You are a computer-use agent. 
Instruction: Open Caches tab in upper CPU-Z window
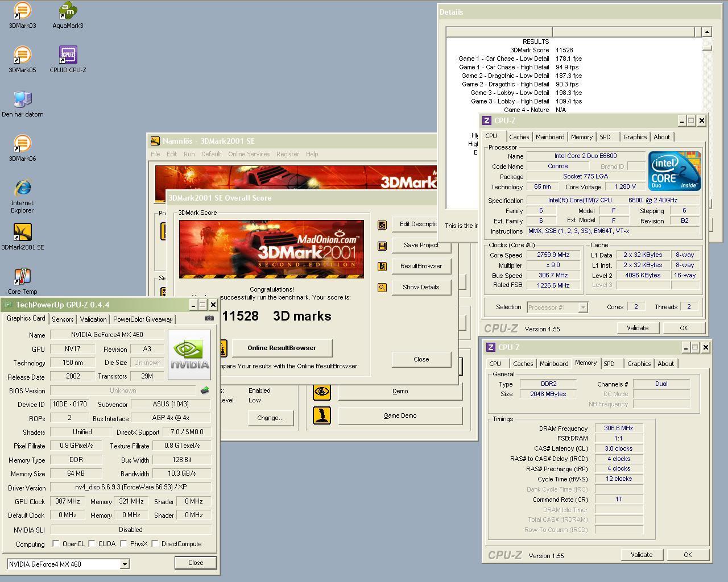click(519, 137)
